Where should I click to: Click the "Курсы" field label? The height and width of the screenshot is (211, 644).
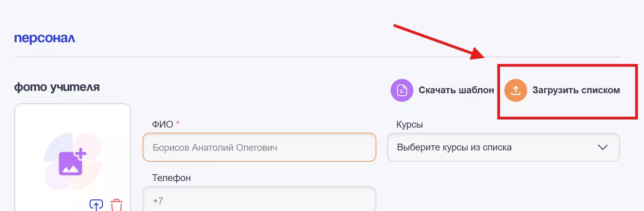(x=409, y=125)
